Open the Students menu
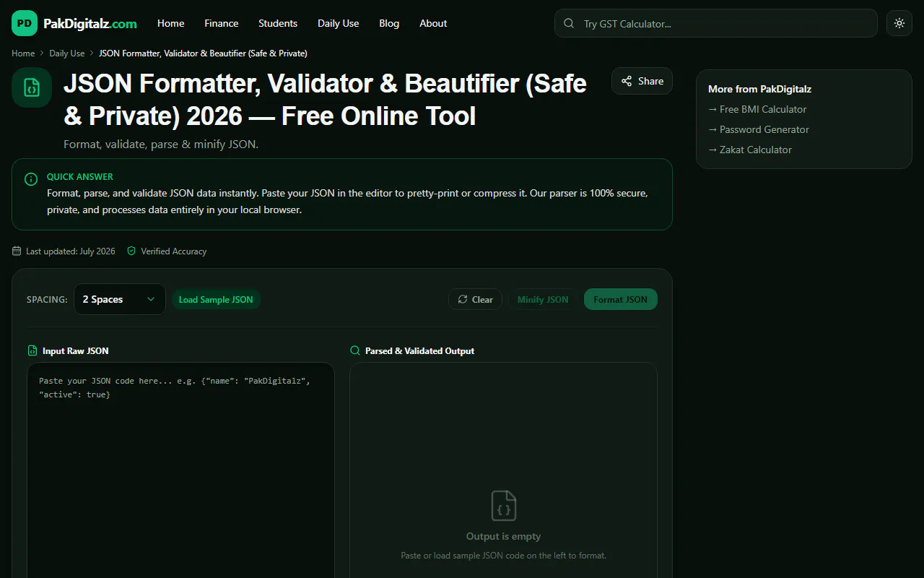Viewport: 924px width, 578px height. (278, 23)
